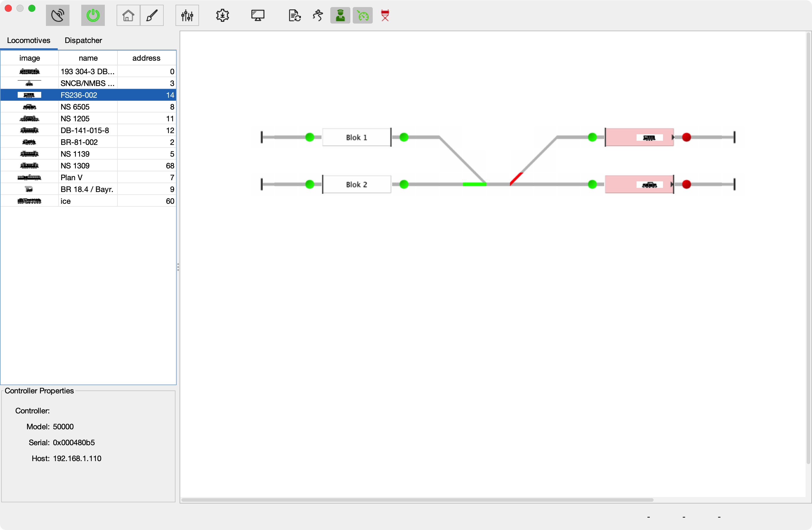The width and height of the screenshot is (812, 530).
Task: Select DB-141-015-8 in the list
Action: point(88,130)
